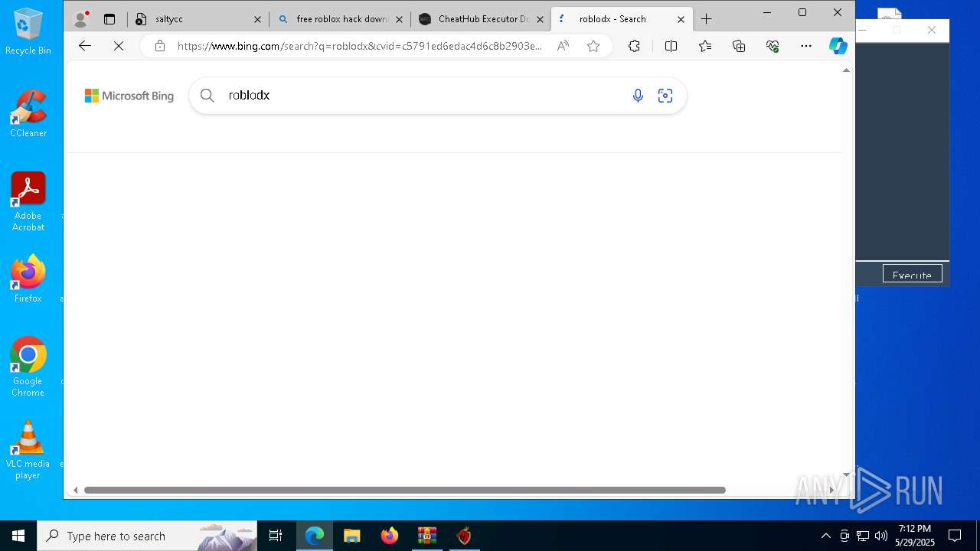Click the Bing search magnifier icon
Viewport: 980px width, 551px height.
tap(207, 96)
